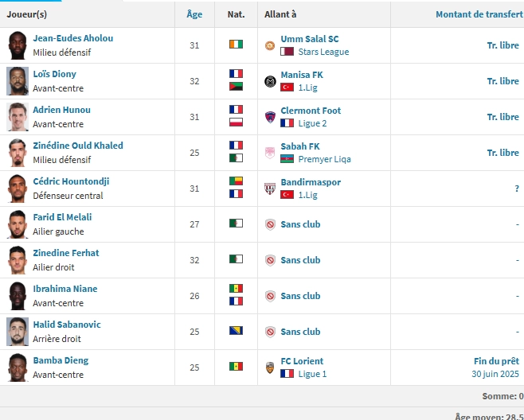The height and width of the screenshot is (420, 524).
Task: Click Adrien Hunou's Tr. libre transfer fee
Action: tap(502, 117)
